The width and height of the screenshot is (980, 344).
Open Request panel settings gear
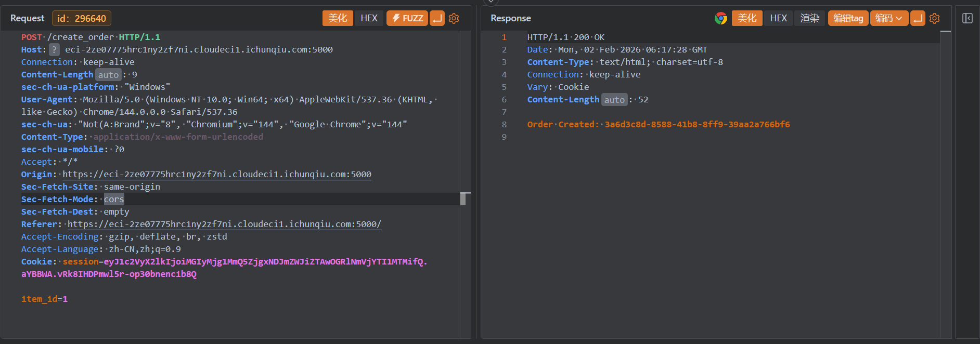click(x=454, y=18)
